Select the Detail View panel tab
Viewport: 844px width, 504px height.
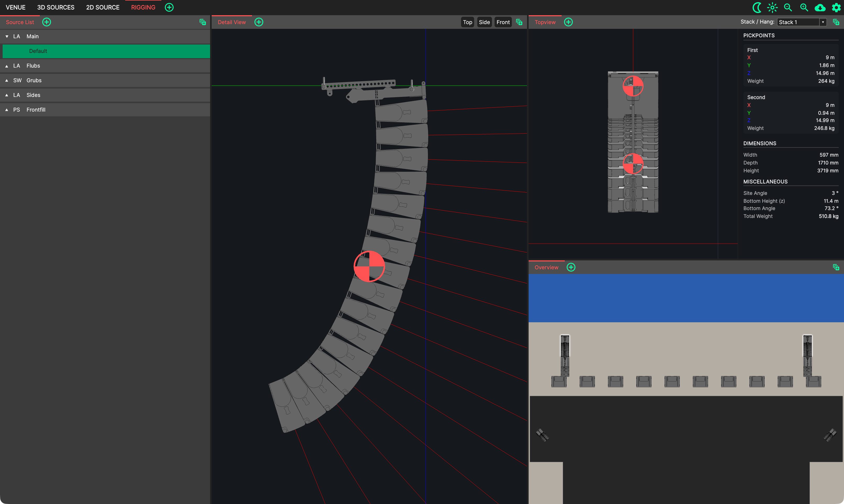(232, 22)
